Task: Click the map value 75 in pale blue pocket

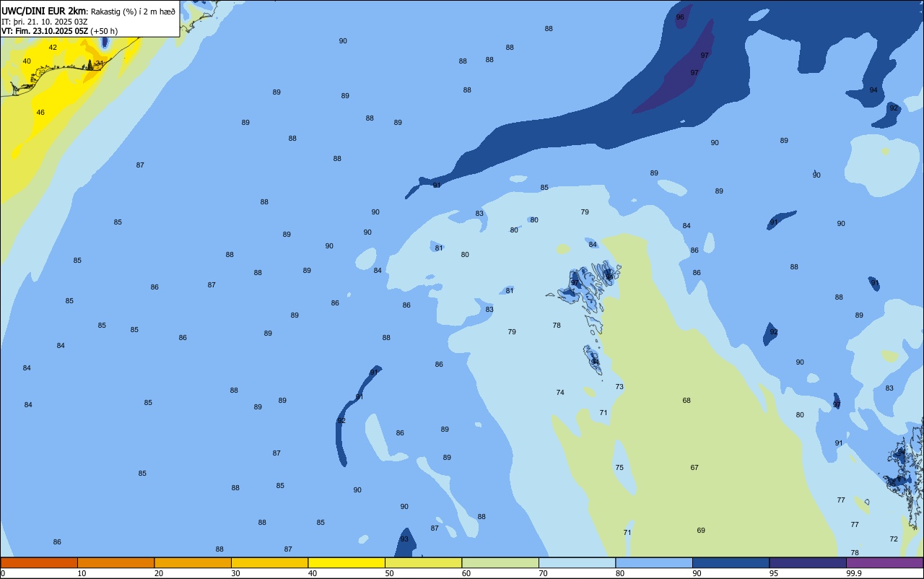Action: click(x=619, y=468)
